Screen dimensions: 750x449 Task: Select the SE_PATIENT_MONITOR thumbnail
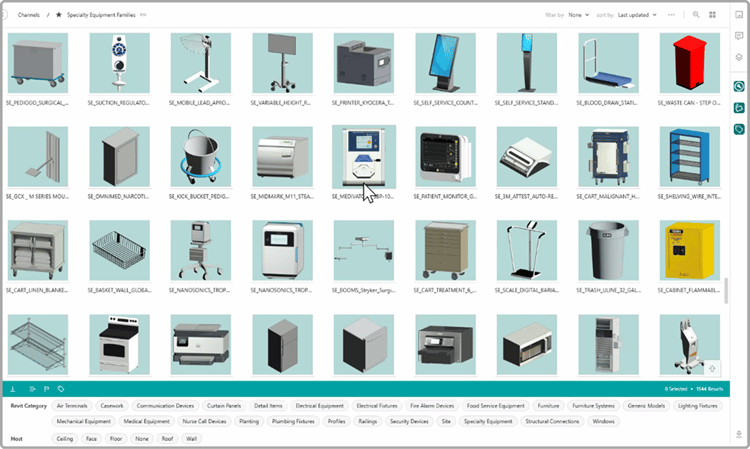[x=445, y=156]
